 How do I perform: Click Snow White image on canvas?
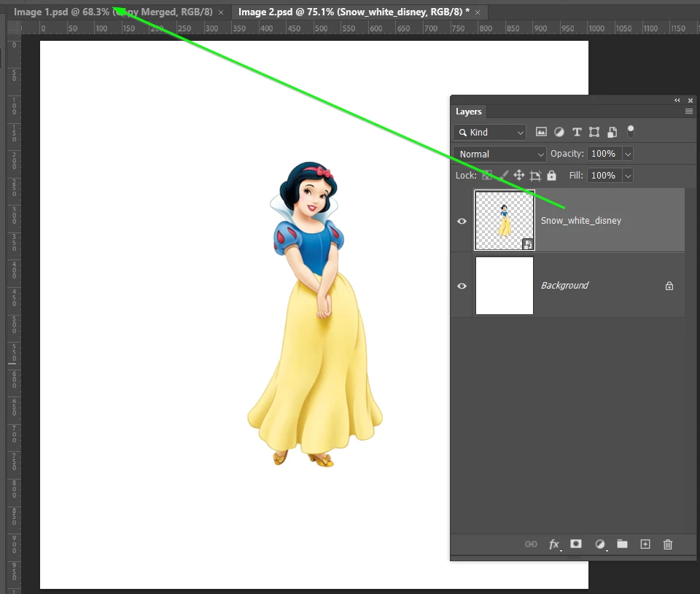[x=315, y=314]
